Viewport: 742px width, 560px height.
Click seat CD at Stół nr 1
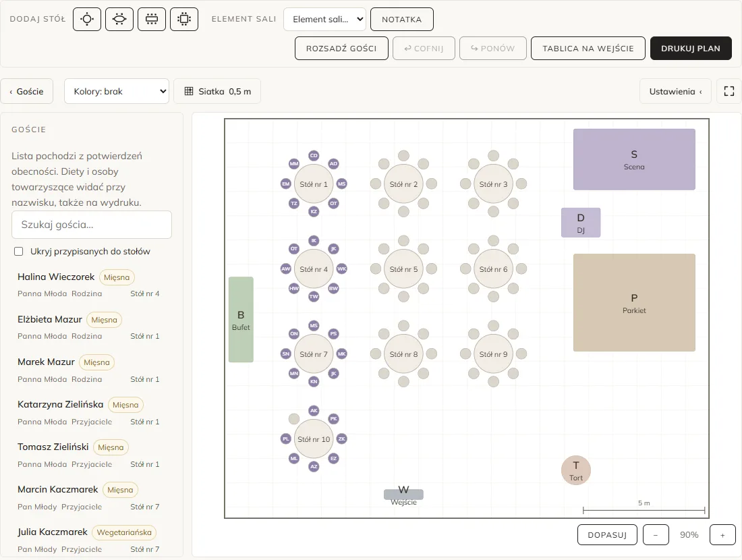(x=314, y=156)
